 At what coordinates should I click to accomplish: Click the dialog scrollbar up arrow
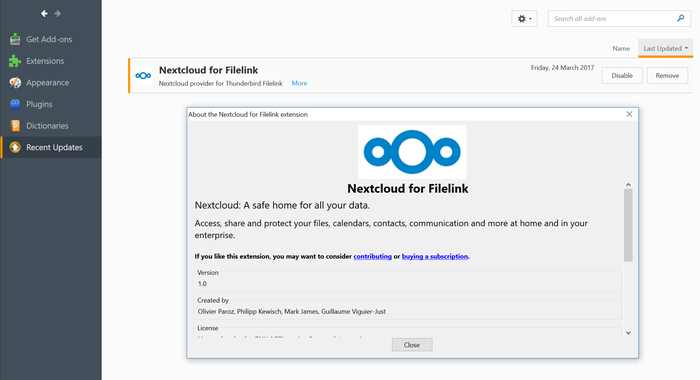[x=628, y=184]
